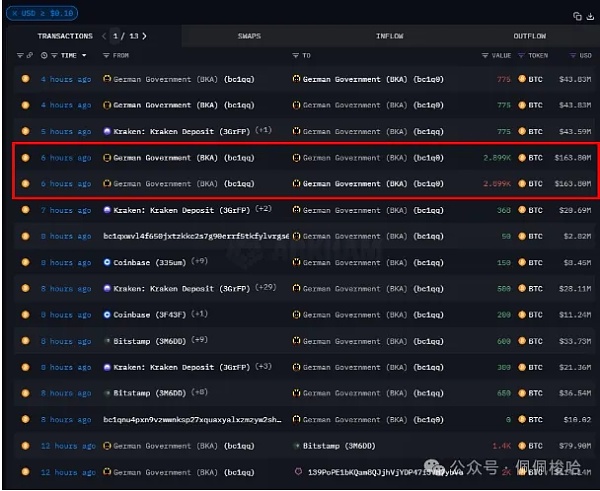
Task: Click the download icon at top right
Action: coord(589,16)
